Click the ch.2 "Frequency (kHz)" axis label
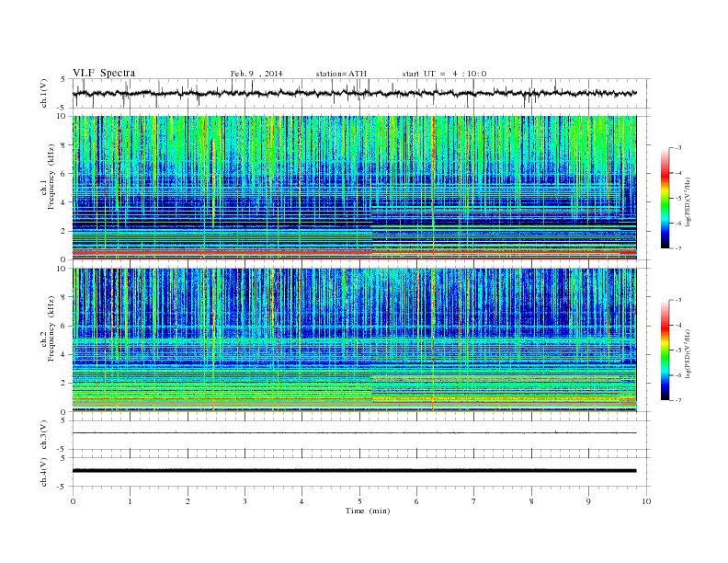Image resolution: width=728 pixels, height=563 pixels. [51, 327]
